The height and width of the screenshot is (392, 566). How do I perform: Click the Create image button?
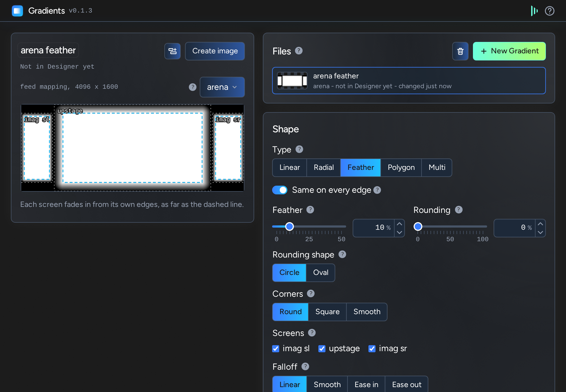tap(215, 51)
